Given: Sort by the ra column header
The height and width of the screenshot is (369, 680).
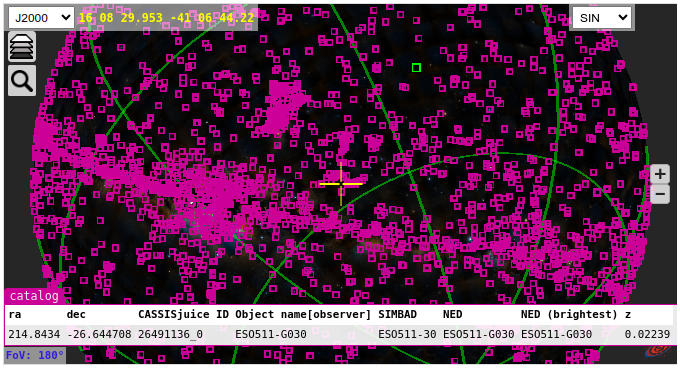Looking at the screenshot, I should pyautogui.click(x=15, y=314).
